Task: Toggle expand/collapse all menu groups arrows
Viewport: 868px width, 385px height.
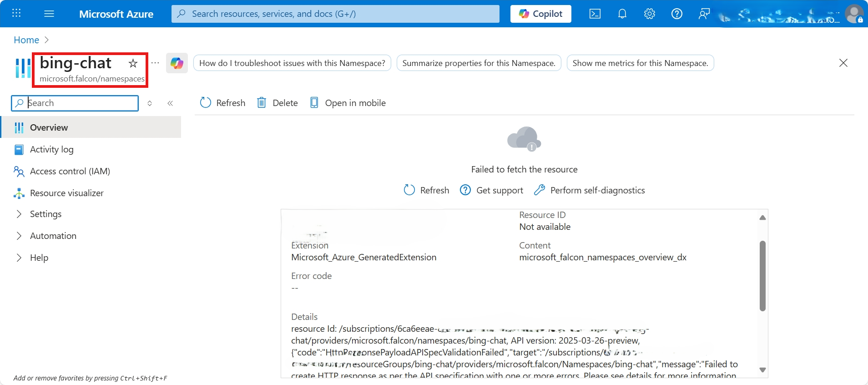Action: [x=150, y=103]
